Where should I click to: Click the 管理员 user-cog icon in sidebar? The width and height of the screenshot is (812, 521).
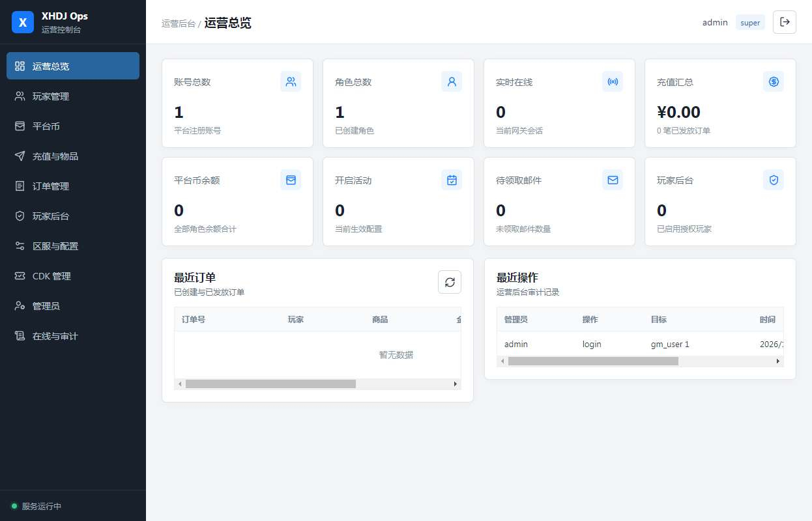(x=20, y=305)
